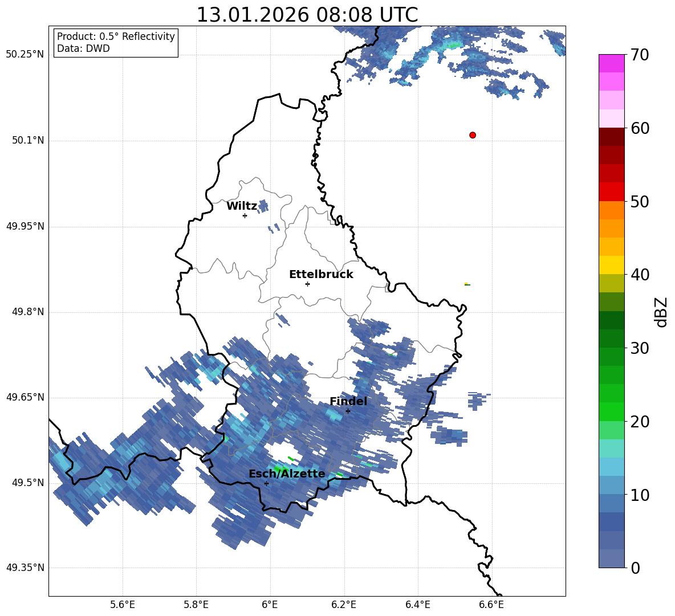Screen dimensions: 675x616
Task: Click the 30 colorbar tick label
Action: [639, 348]
